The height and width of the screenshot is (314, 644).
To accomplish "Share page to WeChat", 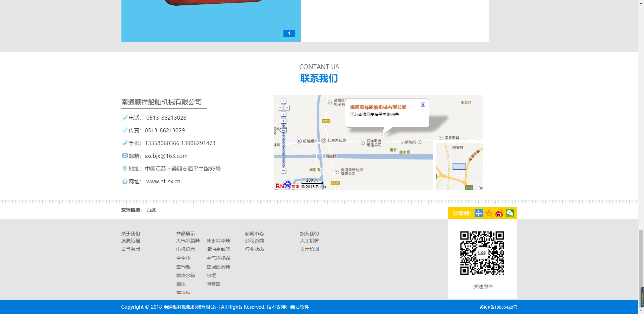I will [x=509, y=213].
